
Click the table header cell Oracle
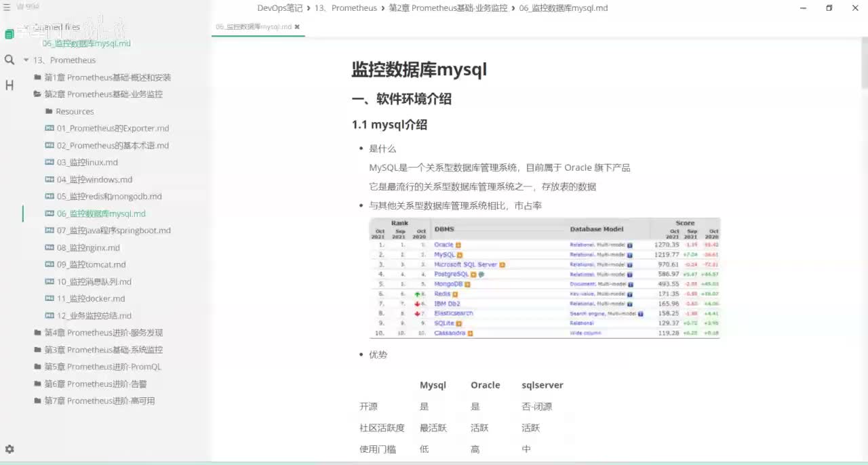pyautogui.click(x=486, y=385)
